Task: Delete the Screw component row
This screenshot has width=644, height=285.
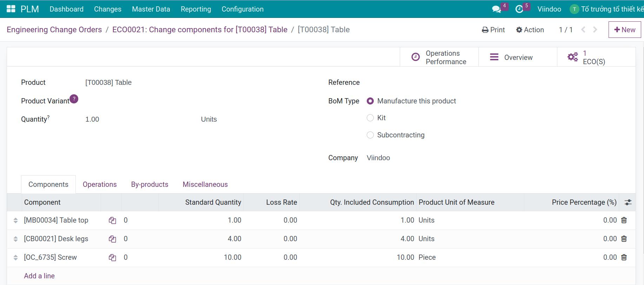Action: coord(624,257)
